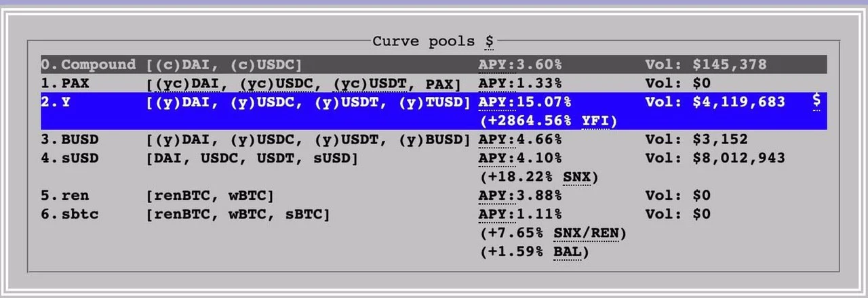Image resolution: width=868 pixels, height=298 pixels.
Task: Click APY:4.10% on sUSD row
Action: point(520,158)
